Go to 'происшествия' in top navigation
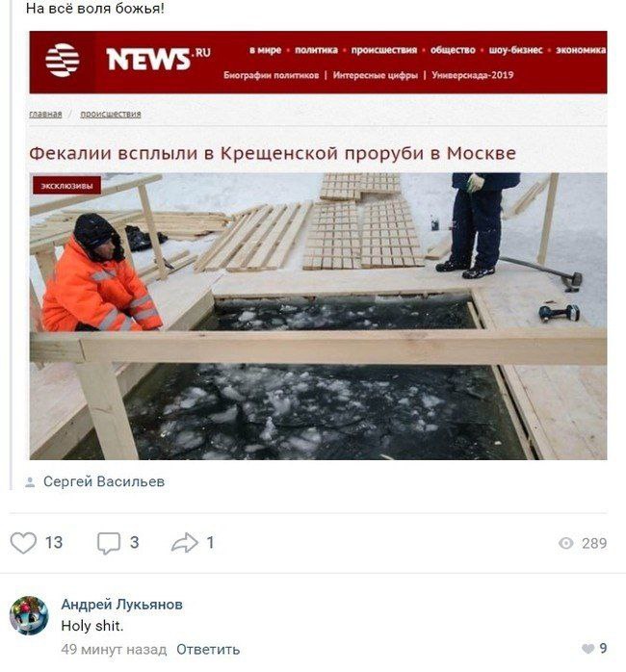This screenshot has width=626, height=672. pos(384,50)
